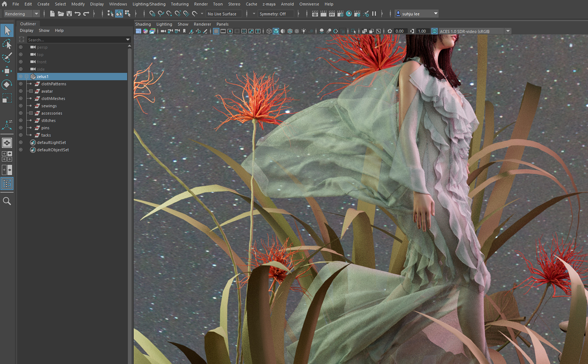588x364 pixels.
Task: Open the Render Settings clapperboard icon
Action: 340,14
